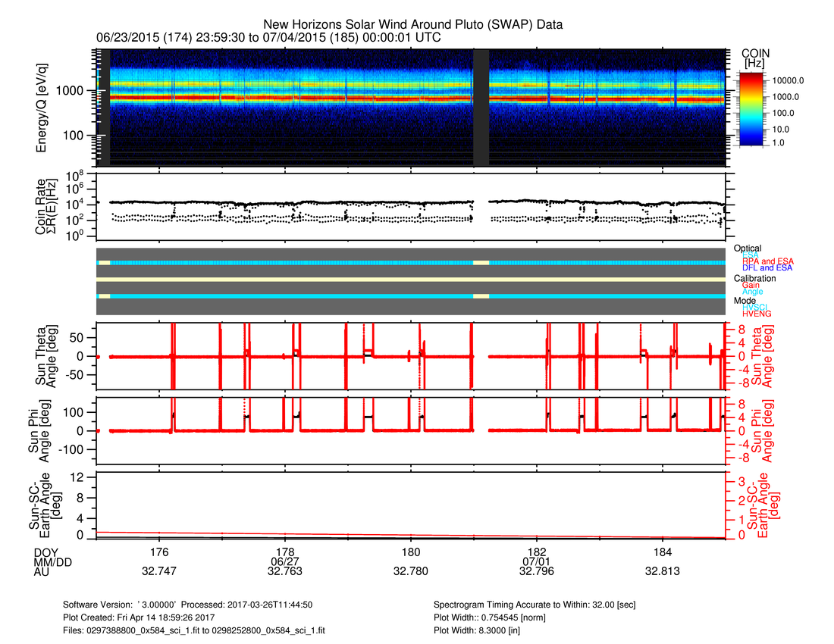834x644 pixels.
Task: Click DOY 180 tick label on time axis
Action: (x=411, y=551)
